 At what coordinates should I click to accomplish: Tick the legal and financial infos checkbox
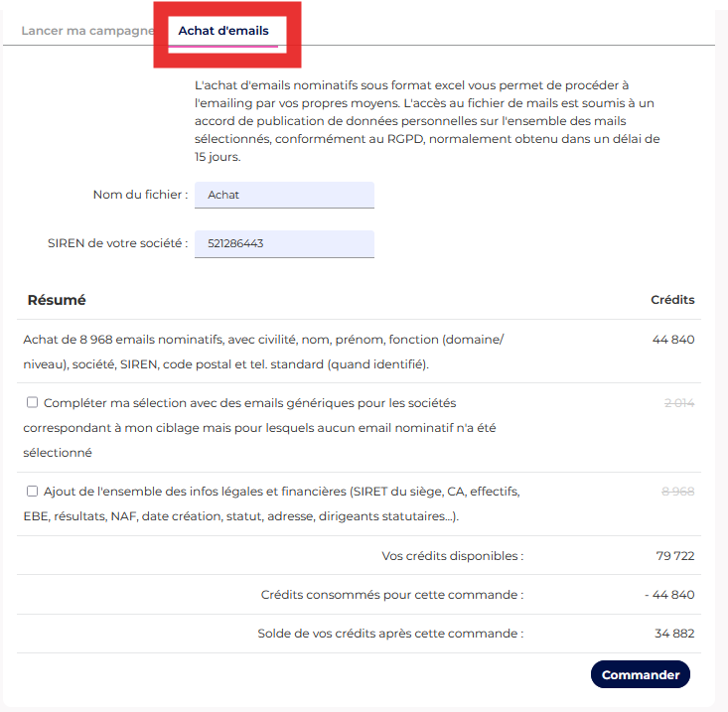point(33,491)
